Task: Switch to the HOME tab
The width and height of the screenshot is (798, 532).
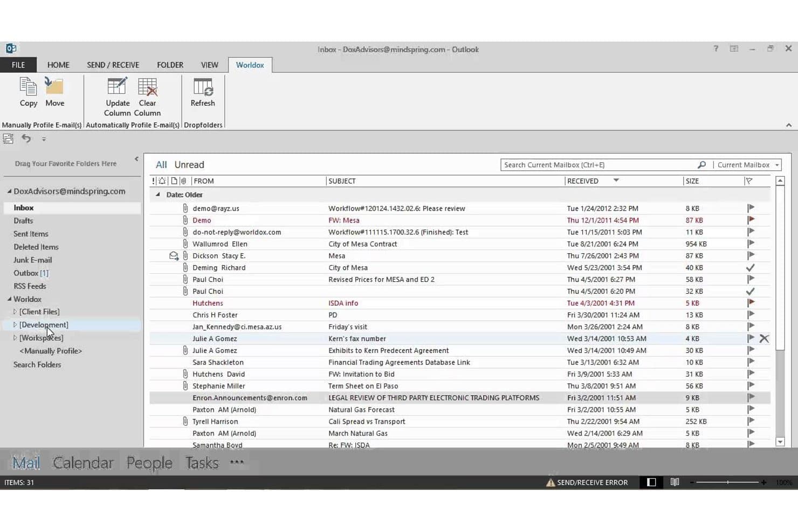Action: 58,65
